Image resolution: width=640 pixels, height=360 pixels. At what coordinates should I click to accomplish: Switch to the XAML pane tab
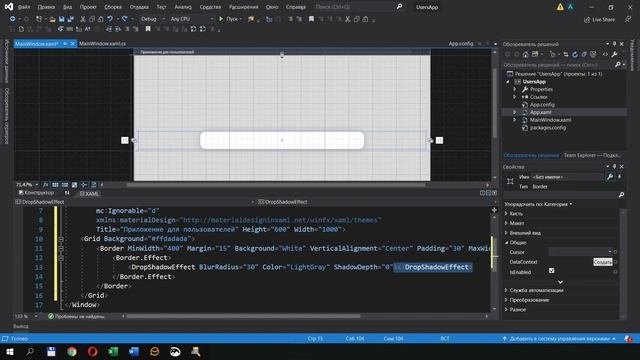89,194
